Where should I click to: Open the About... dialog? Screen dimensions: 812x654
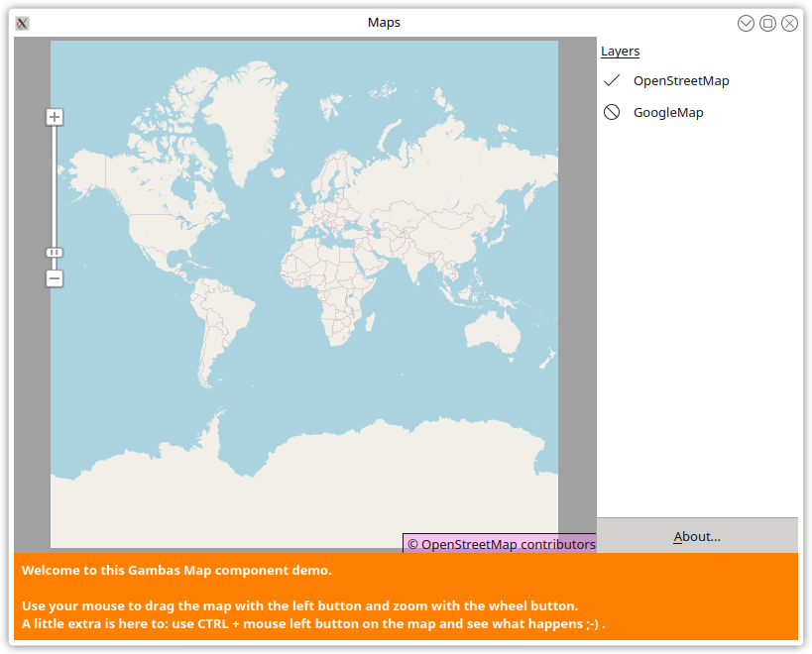(x=697, y=536)
